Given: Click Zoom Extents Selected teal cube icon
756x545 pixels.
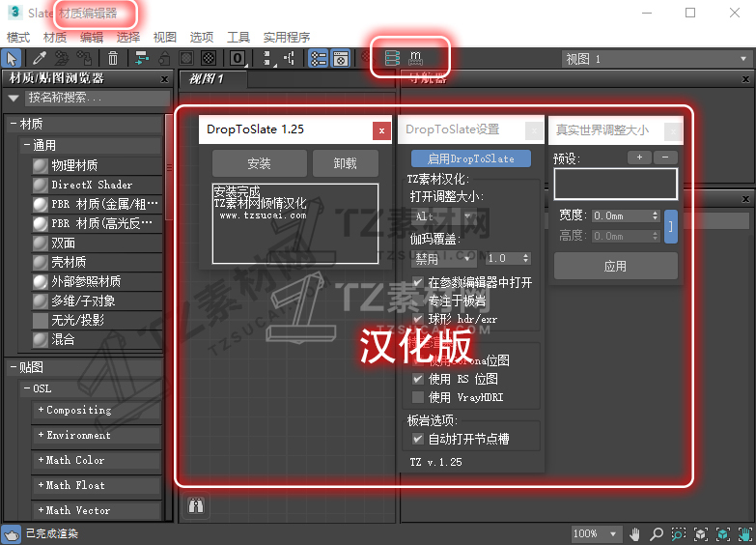Looking at the screenshot, I should click(723, 534).
